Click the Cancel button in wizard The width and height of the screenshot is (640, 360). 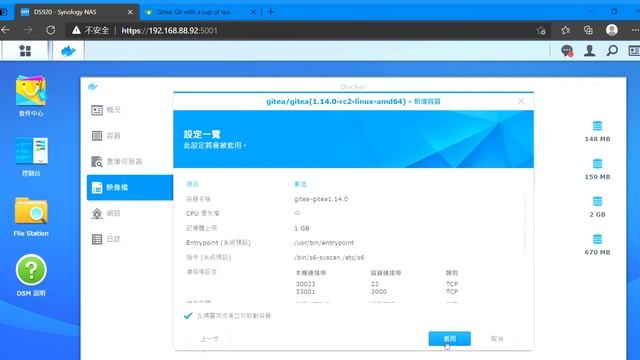(497, 338)
